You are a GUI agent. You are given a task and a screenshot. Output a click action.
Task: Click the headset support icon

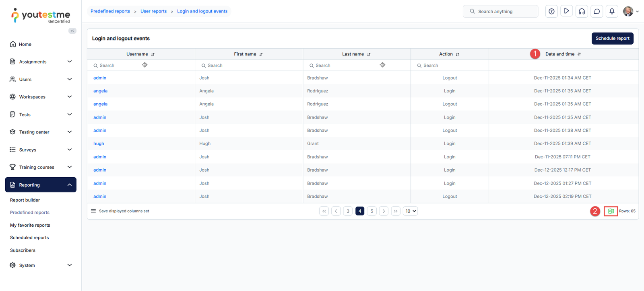(x=582, y=11)
